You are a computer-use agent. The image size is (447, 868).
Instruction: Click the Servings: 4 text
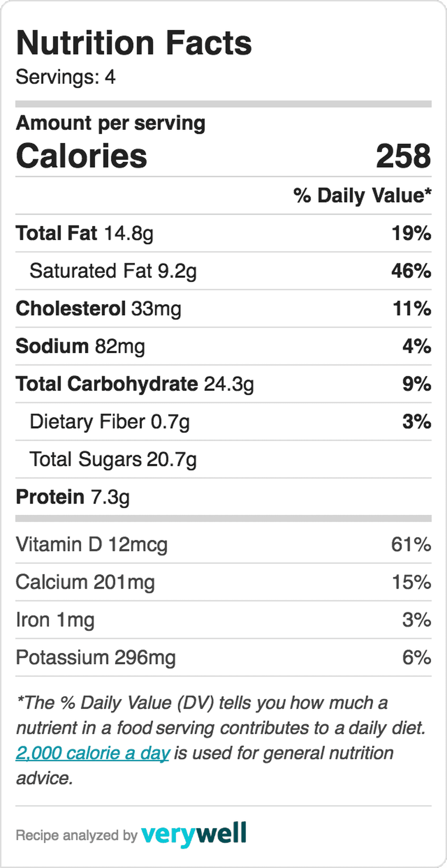(66, 77)
